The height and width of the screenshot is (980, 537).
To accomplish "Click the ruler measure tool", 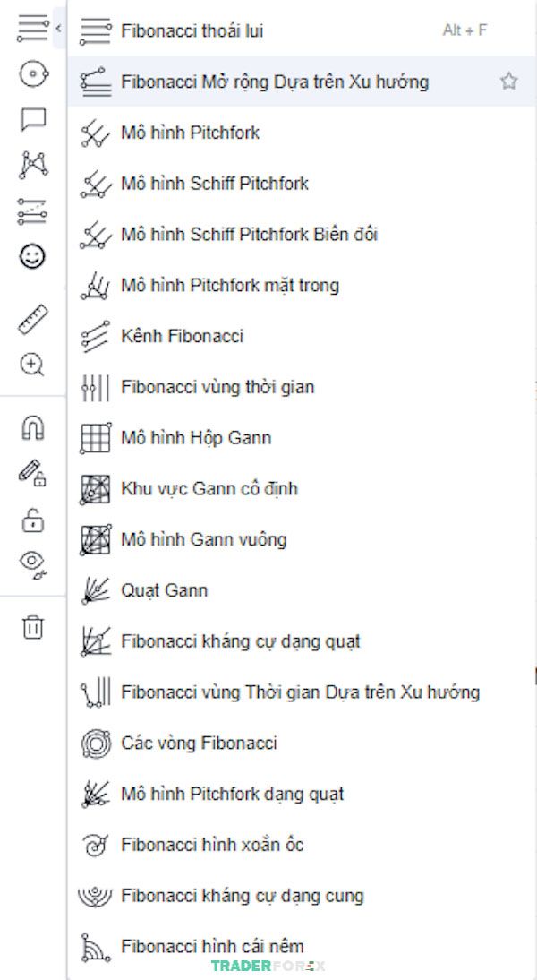I will point(33,320).
